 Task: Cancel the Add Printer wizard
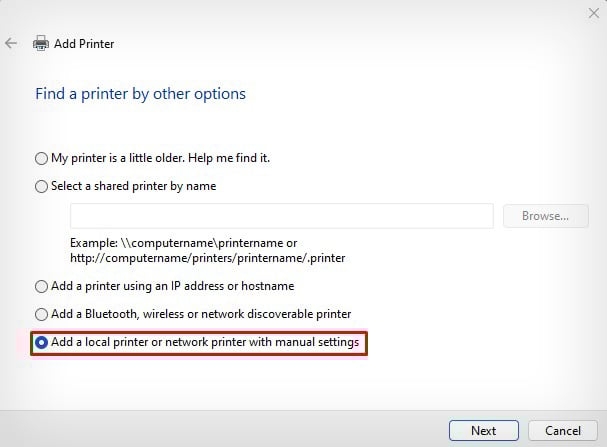click(563, 430)
